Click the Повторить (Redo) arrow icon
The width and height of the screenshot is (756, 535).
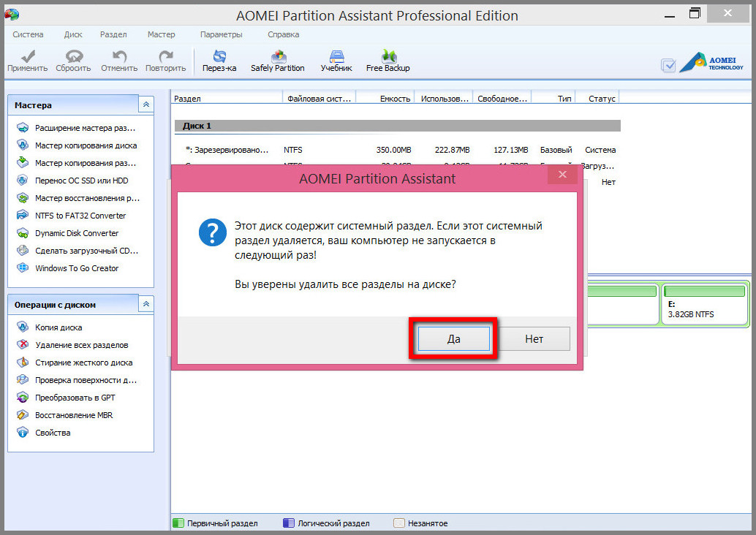166,56
